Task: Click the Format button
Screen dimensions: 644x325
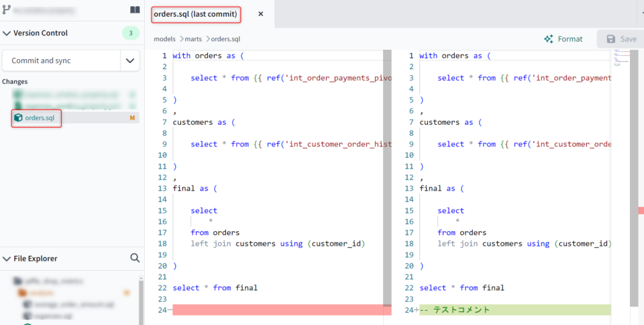Action: (563, 39)
